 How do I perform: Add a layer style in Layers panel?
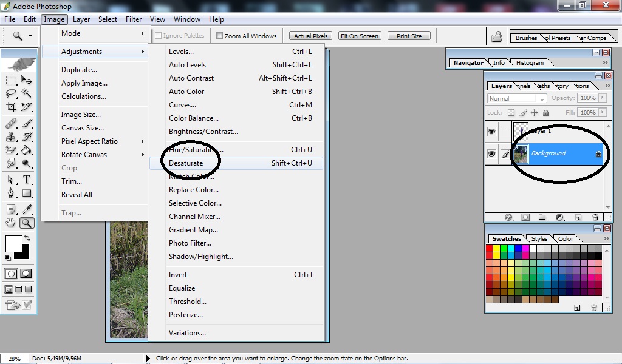click(509, 217)
